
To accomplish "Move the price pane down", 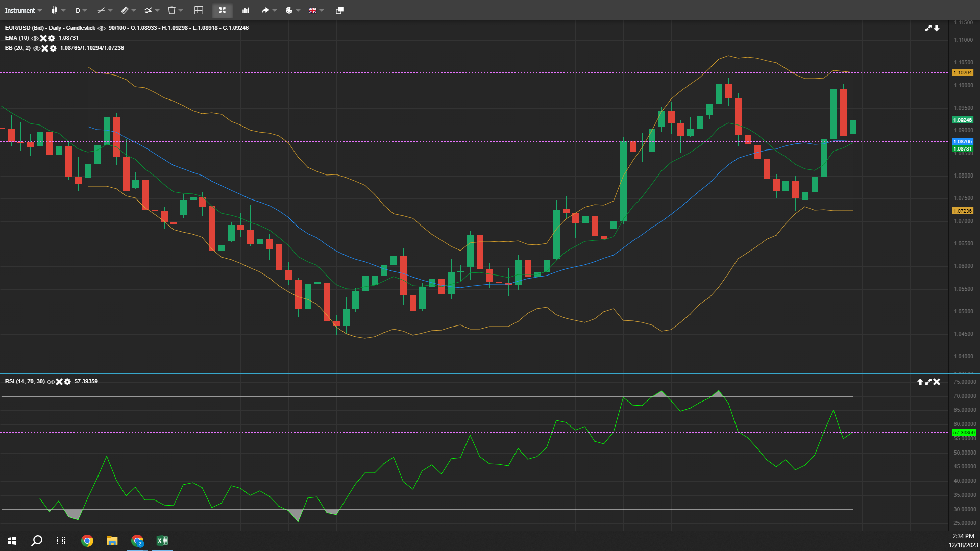I will (x=937, y=28).
